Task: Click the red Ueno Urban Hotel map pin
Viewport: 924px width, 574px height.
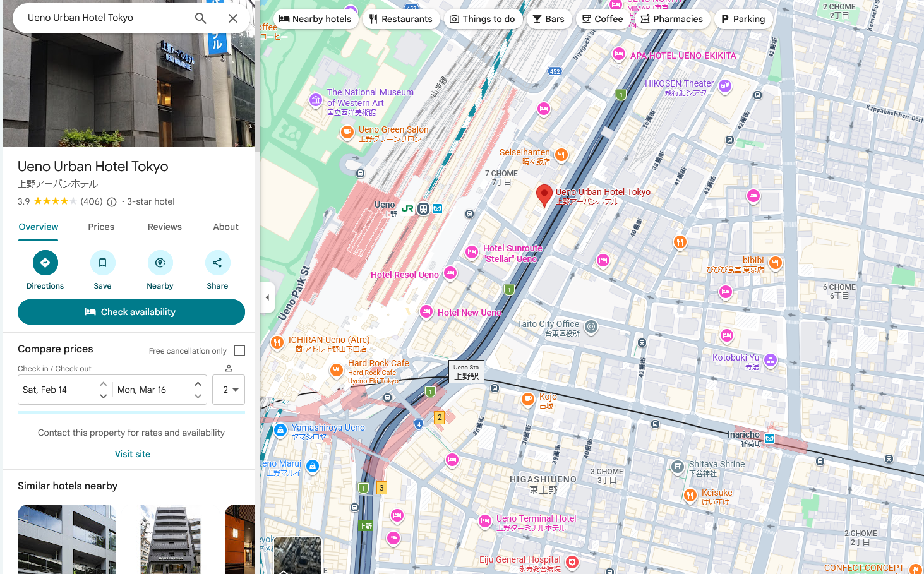Action: click(x=544, y=194)
